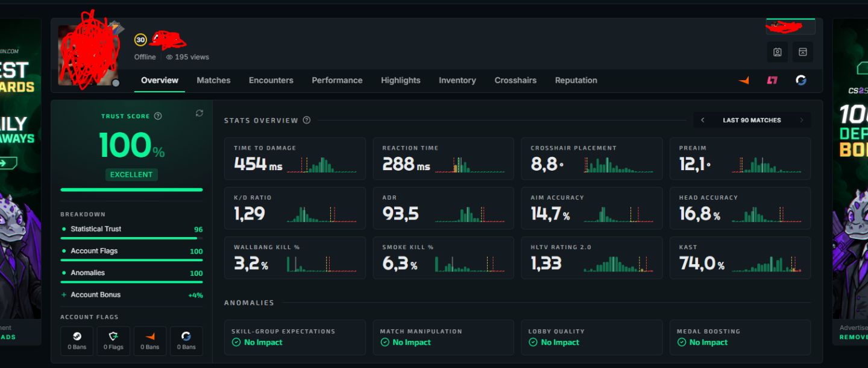Click the Anomalies progress bar in breakdown
The height and width of the screenshot is (368, 868).
[131, 282]
